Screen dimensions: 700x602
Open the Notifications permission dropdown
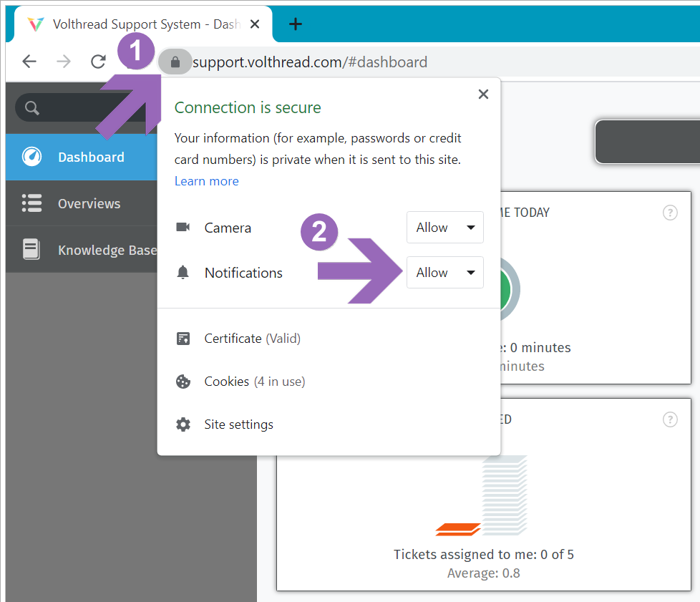coord(444,273)
